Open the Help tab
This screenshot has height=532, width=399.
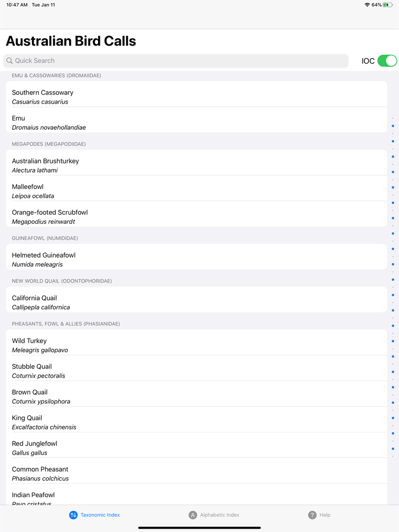coord(319,515)
